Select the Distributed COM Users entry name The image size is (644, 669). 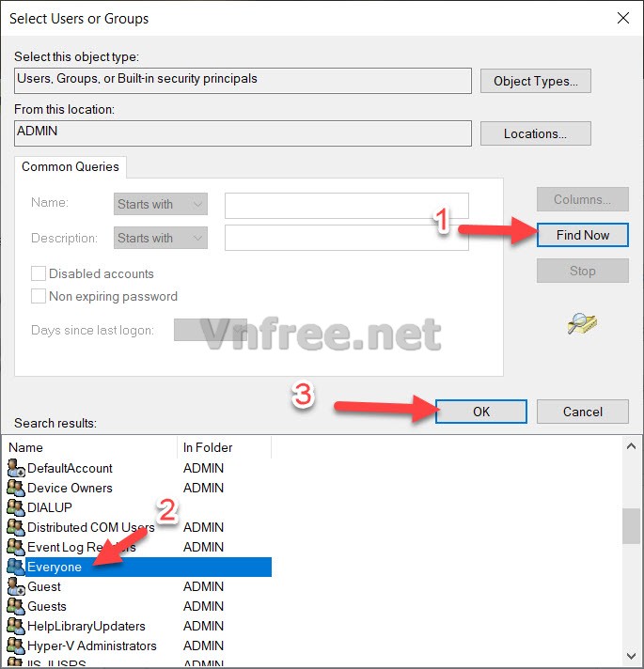(91, 527)
